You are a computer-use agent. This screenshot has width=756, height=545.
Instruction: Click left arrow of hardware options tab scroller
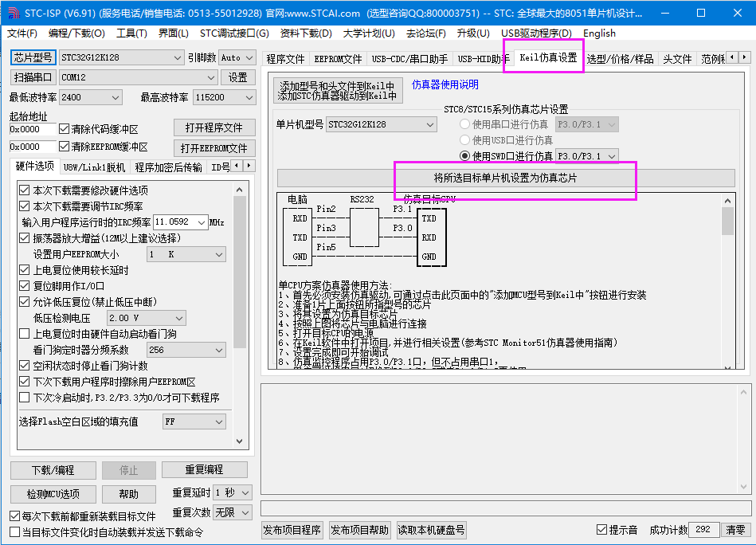[237, 166]
